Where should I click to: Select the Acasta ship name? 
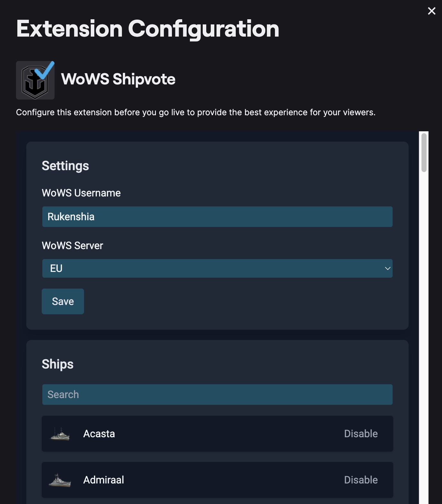point(99,434)
